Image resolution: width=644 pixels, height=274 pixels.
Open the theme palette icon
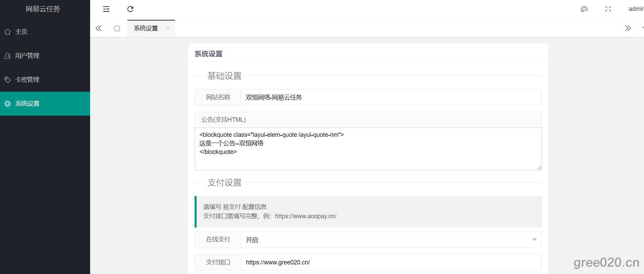click(x=584, y=9)
